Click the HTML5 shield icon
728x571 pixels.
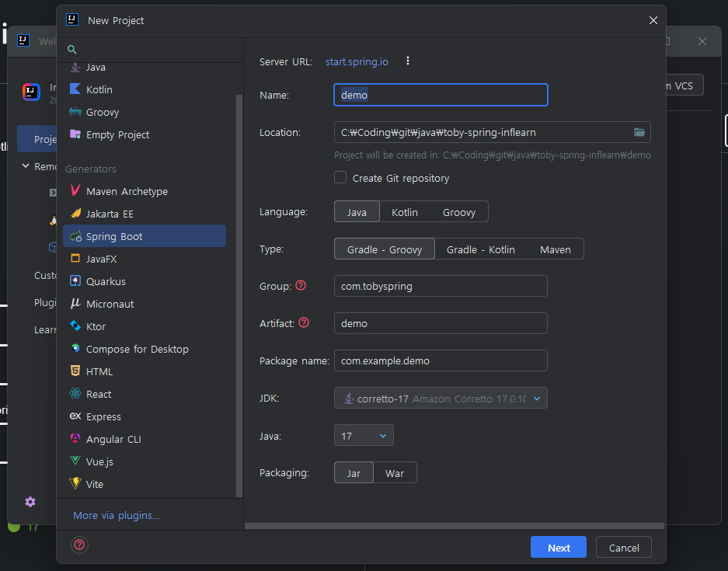click(x=75, y=371)
